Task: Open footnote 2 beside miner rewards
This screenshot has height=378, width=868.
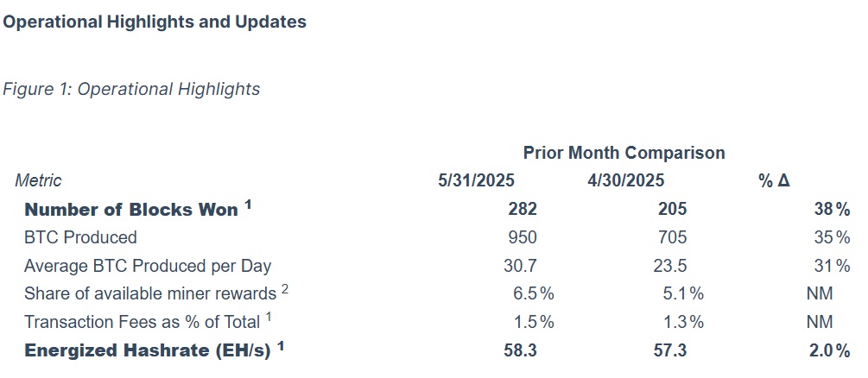Action: pos(285,289)
